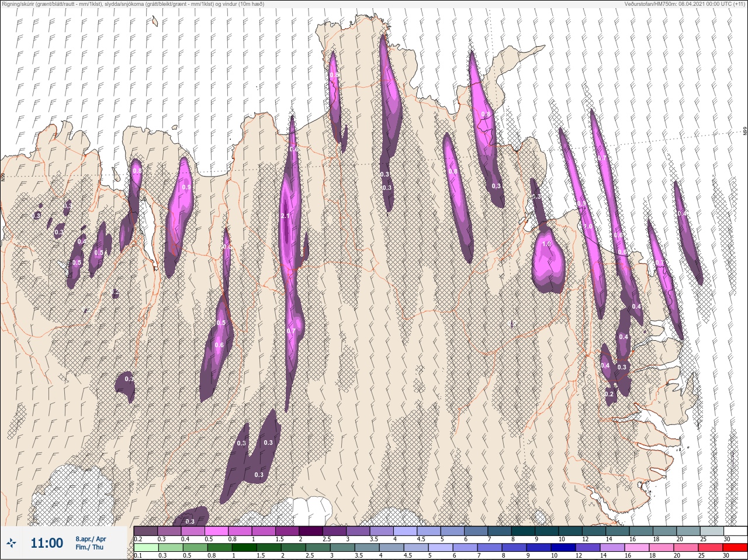Click the 'Fim./ Thu' weekday text
The height and width of the screenshot is (560, 748).
click(89, 547)
